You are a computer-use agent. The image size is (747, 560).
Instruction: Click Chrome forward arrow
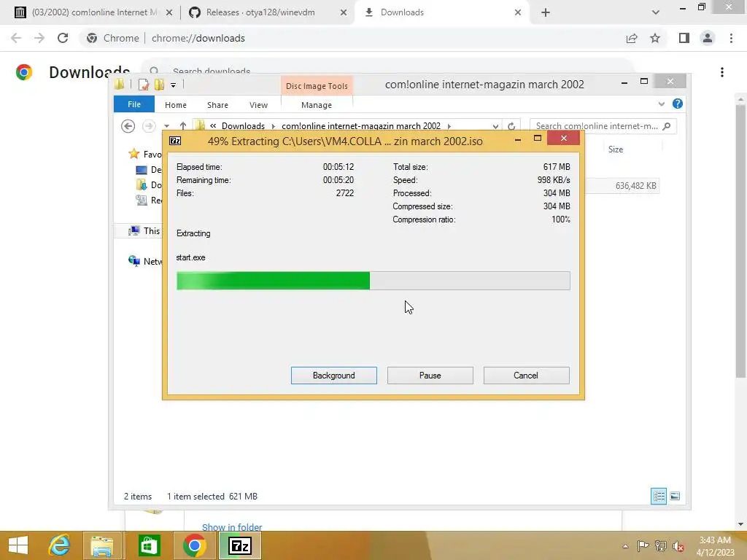(39, 38)
